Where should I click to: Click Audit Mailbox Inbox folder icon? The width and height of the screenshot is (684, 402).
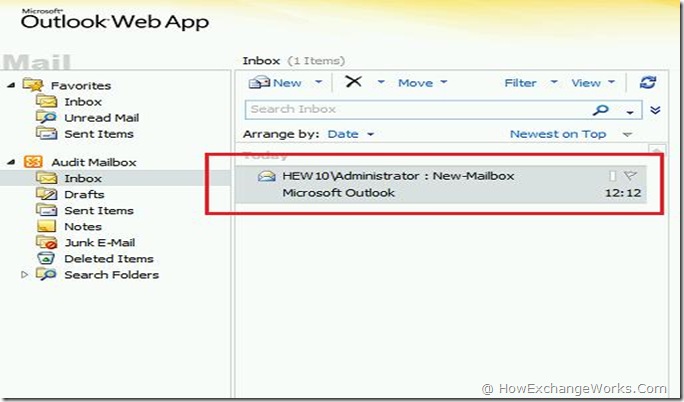click(x=46, y=178)
